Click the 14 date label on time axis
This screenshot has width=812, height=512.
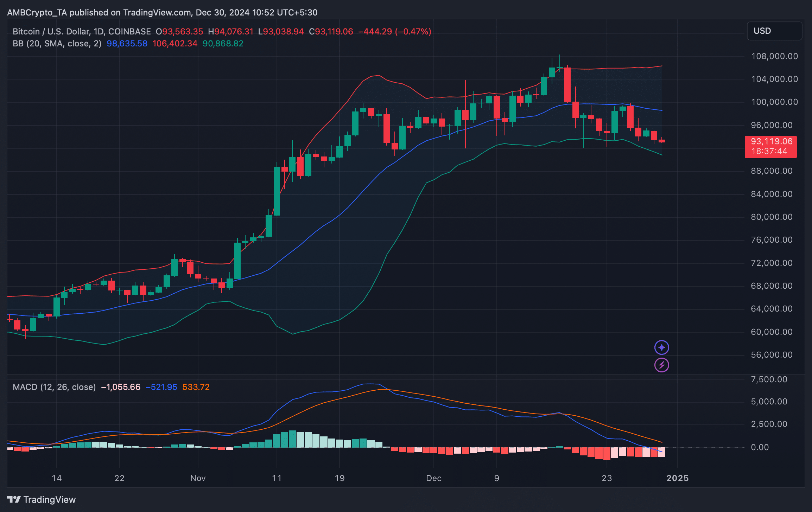(x=57, y=478)
